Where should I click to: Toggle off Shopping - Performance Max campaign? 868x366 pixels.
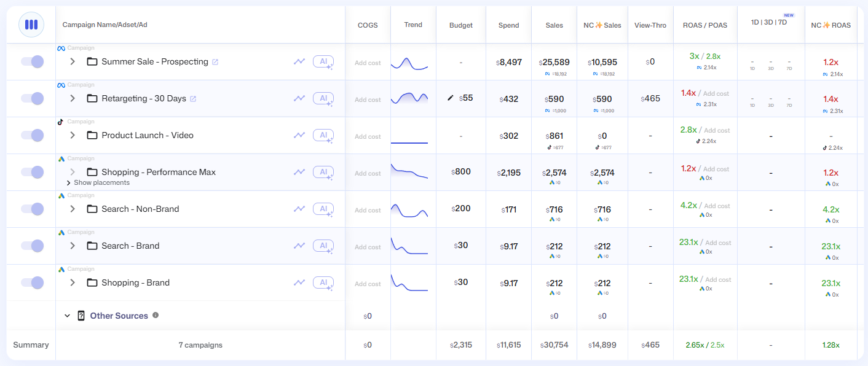pyautogui.click(x=32, y=172)
